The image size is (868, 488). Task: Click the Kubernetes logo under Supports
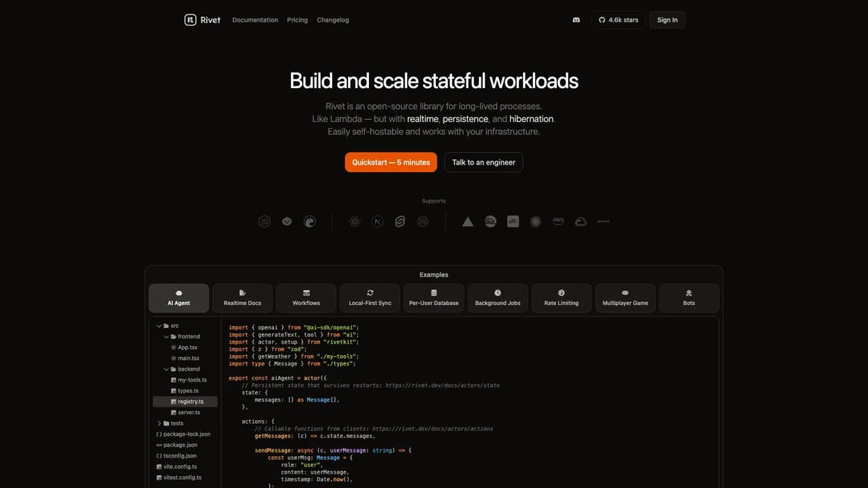pos(536,222)
